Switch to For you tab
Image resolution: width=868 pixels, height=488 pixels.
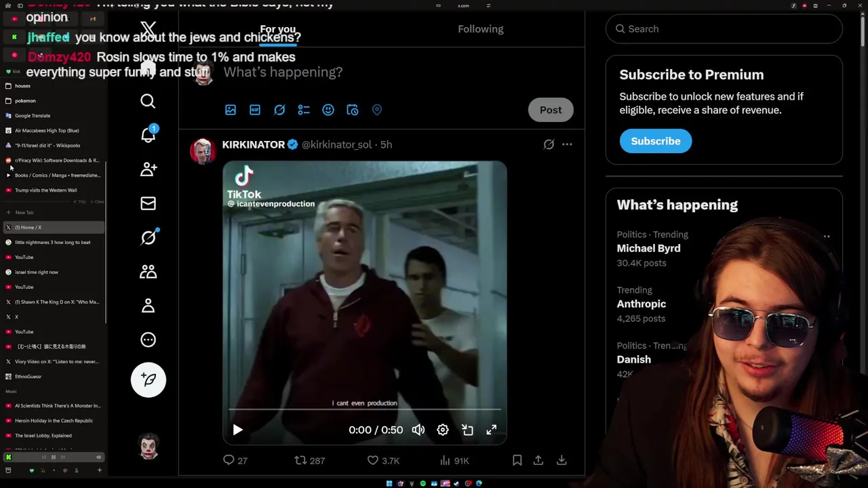(x=278, y=29)
